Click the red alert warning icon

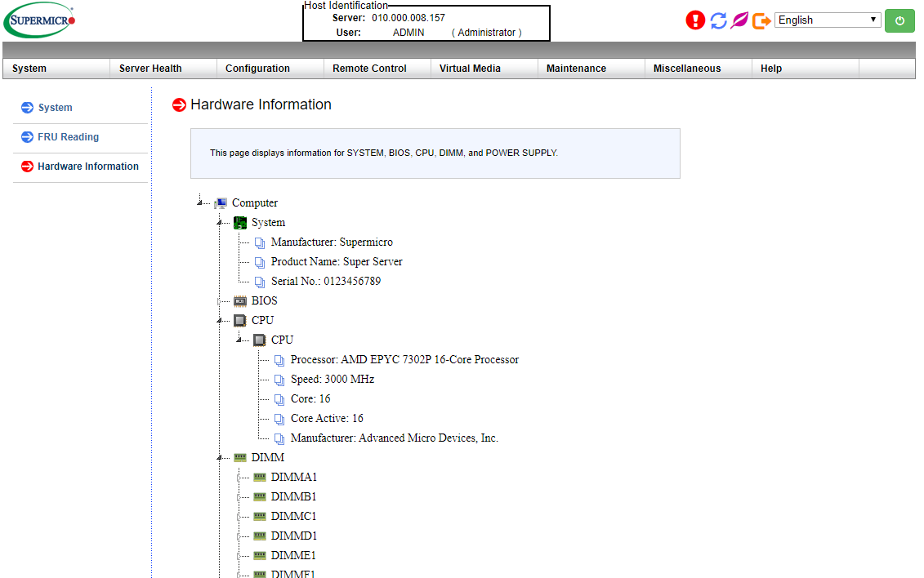695,20
